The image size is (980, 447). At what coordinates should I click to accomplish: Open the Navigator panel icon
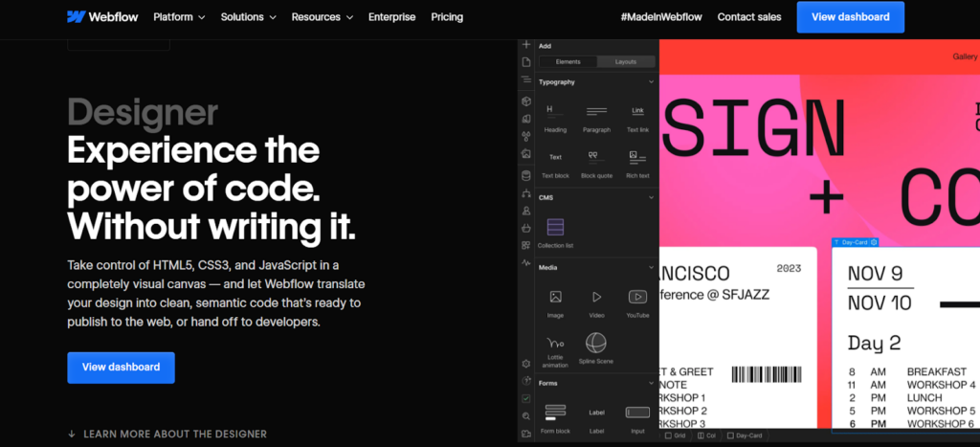(x=526, y=79)
